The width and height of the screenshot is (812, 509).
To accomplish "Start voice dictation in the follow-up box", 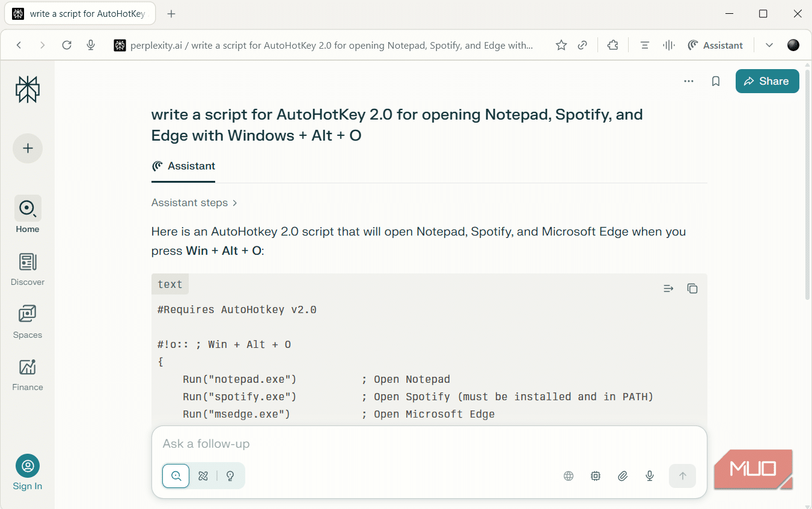I will coord(650,476).
